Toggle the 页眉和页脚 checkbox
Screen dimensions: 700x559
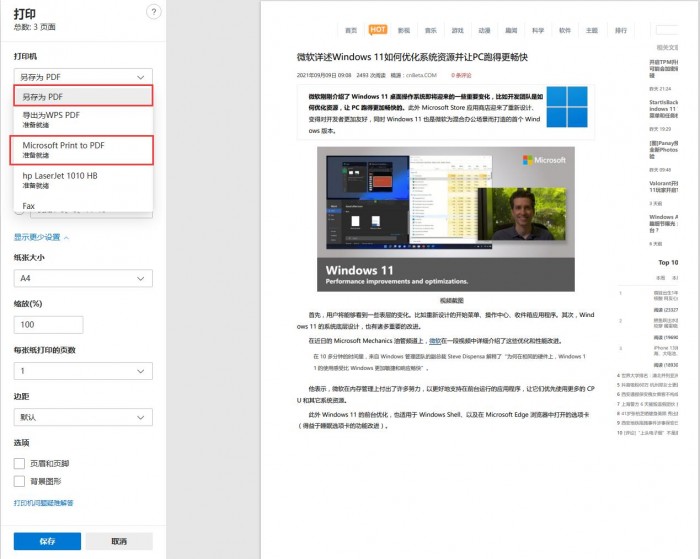[20, 464]
